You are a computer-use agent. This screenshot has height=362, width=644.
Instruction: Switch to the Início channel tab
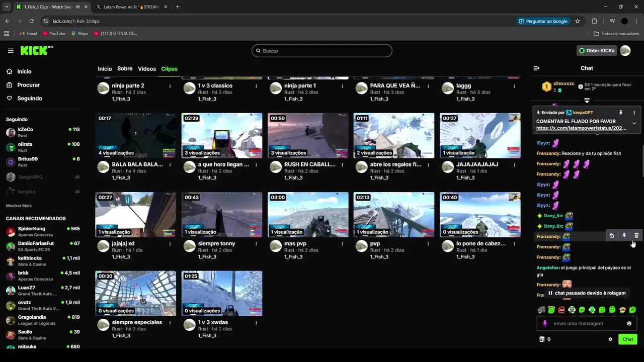(105, 69)
